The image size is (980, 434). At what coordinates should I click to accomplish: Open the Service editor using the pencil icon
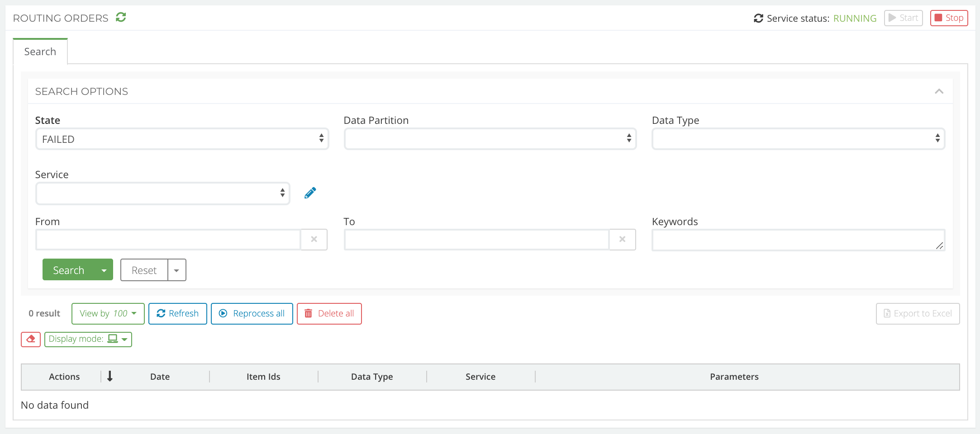pos(310,193)
